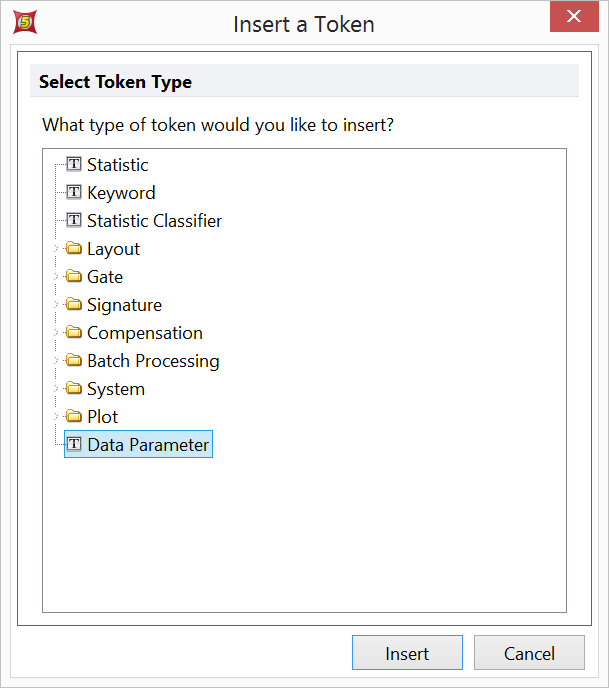Click the FCS Express application icon in title bar

coord(25,21)
